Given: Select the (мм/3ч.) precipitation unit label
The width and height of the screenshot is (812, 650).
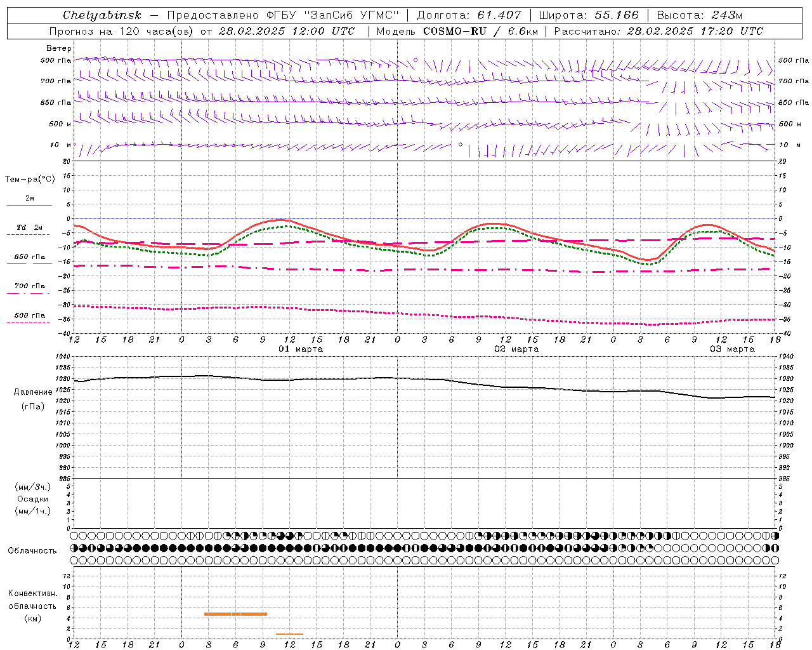Looking at the screenshot, I should click(x=33, y=487).
